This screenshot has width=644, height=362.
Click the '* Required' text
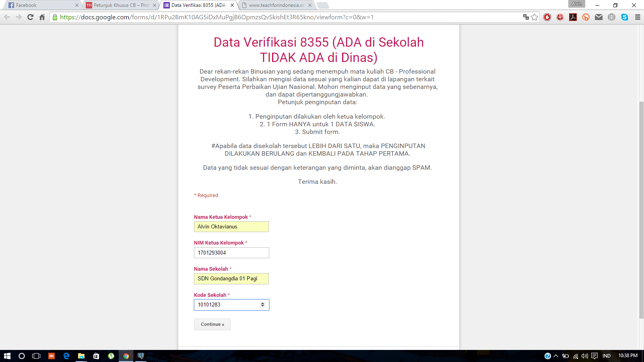pos(206,195)
